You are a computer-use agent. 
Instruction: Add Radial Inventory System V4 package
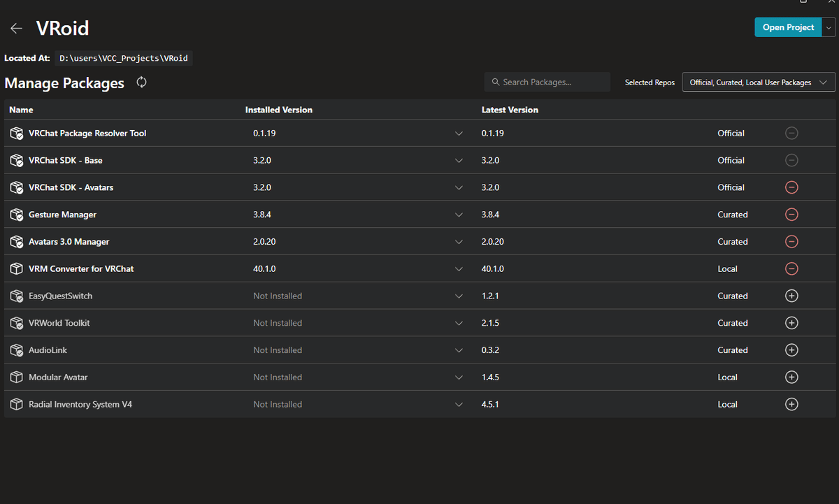(791, 404)
